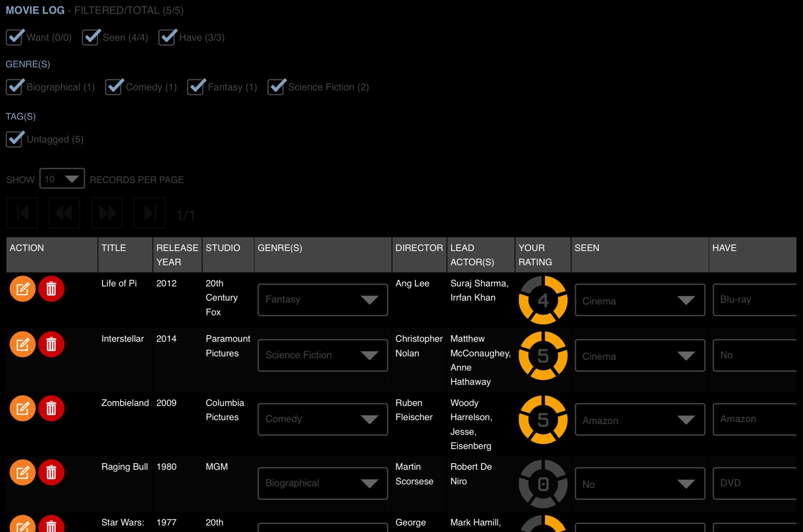Delete the Life of Pi record
Image resolution: width=803 pixels, height=532 pixels.
(x=51, y=289)
